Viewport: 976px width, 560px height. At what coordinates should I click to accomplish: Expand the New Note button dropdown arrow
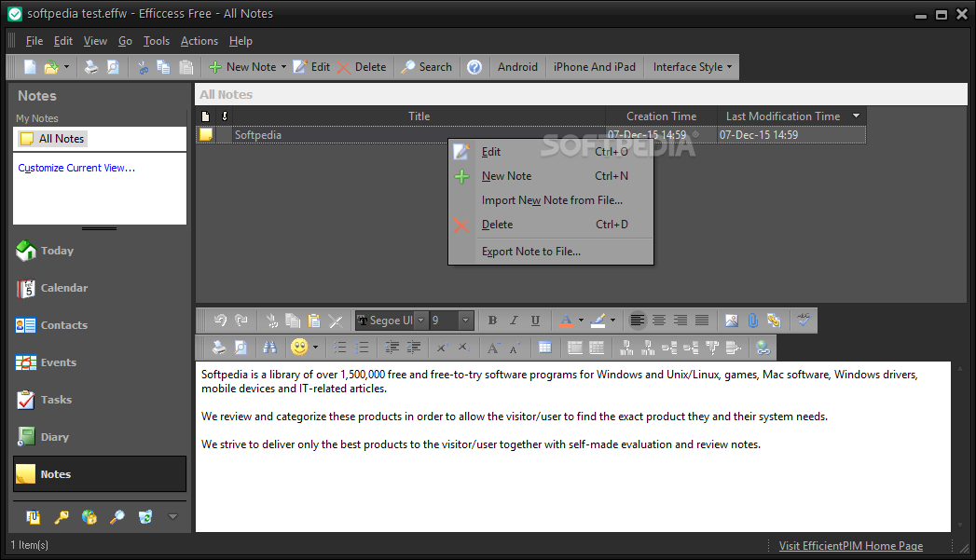pyautogui.click(x=283, y=66)
